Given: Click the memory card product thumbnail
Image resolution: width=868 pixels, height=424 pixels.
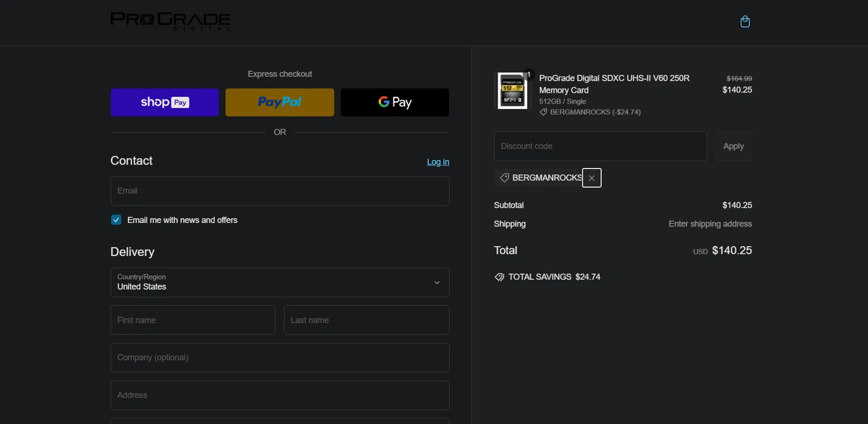Looking at the screenshot, I should click(513, 90).
